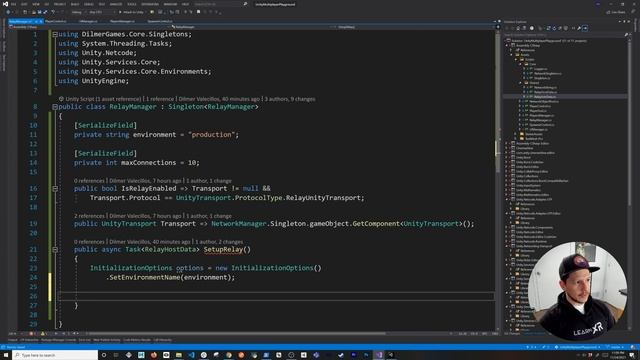Collapse the using directives block at line 1

(x=55, y=34)
